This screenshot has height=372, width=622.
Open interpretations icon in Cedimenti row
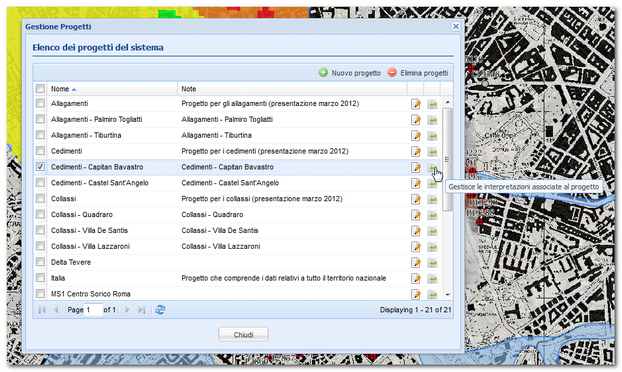coord(432,151)
